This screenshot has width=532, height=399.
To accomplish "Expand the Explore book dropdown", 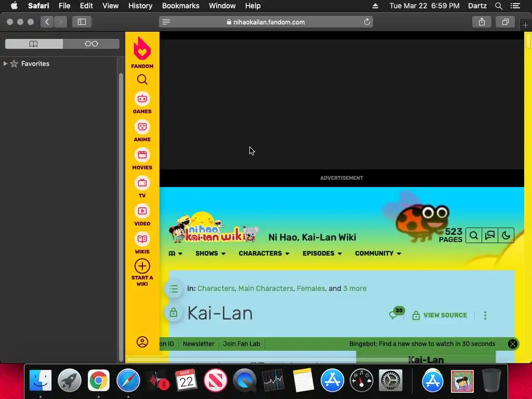I will point(176,254).
